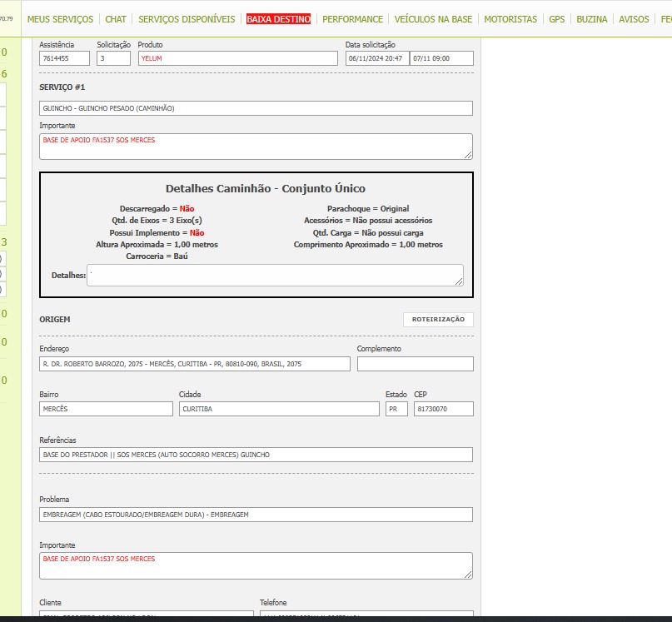Click the origin Endereço field

pos(195,365)
